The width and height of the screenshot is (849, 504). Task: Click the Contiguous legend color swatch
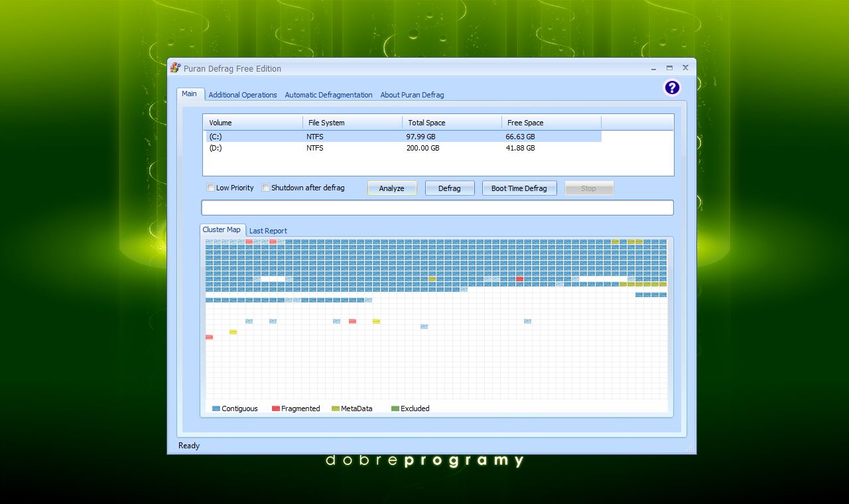click(216, 409)
